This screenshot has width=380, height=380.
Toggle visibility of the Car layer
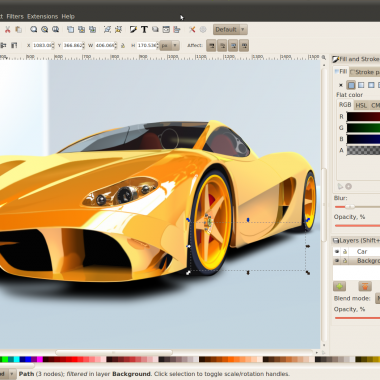pos(337,251)
